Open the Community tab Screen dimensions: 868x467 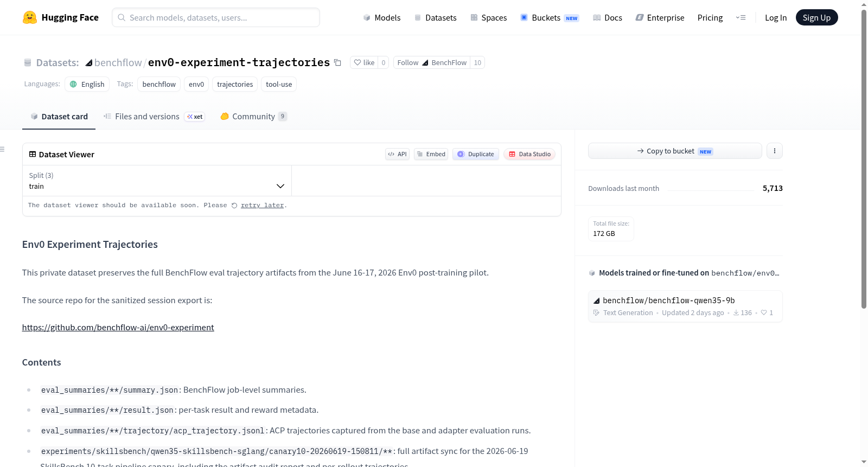(253, 117)
